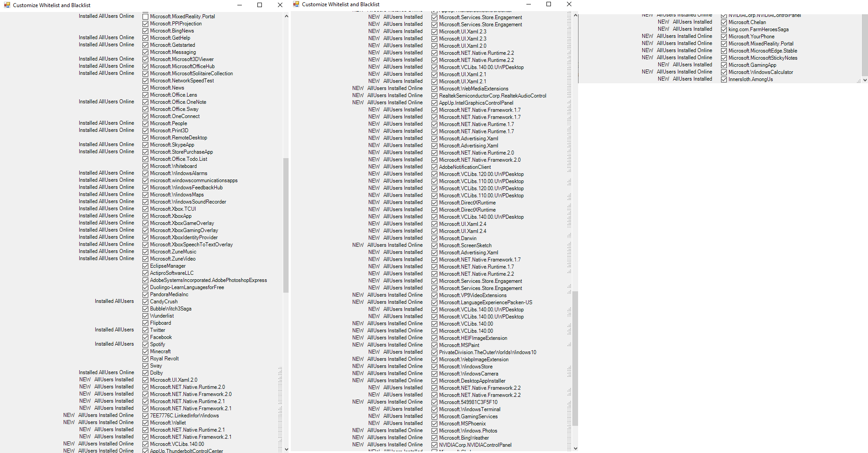
Task: Uncheck Microsoft.WindowsTerminal
Action: [434, 409]
